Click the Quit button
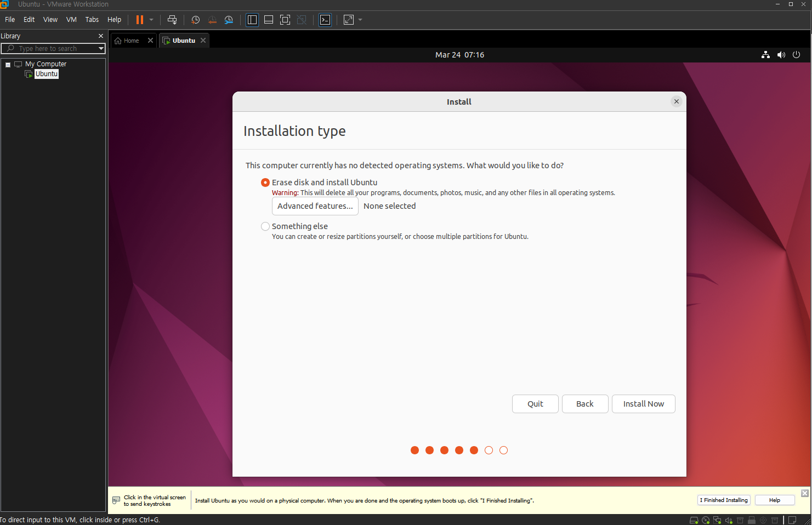812x525 pixels. [535, 404]
